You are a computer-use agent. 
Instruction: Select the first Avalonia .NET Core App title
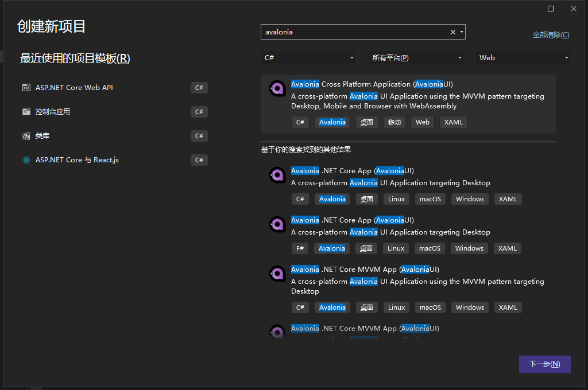coord(353,171)
